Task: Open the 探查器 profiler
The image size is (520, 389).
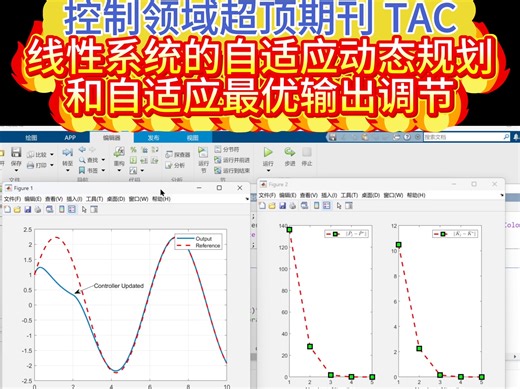Action: (178, 155)
